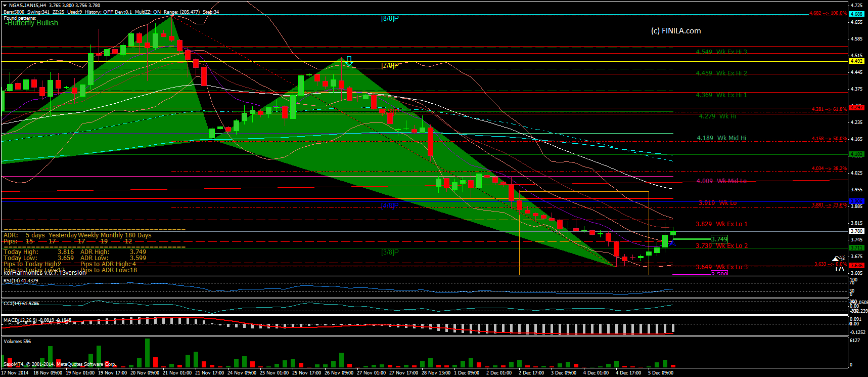
Task: Select the Pips to ADR Low:18 readout
Action: point(109,270)
